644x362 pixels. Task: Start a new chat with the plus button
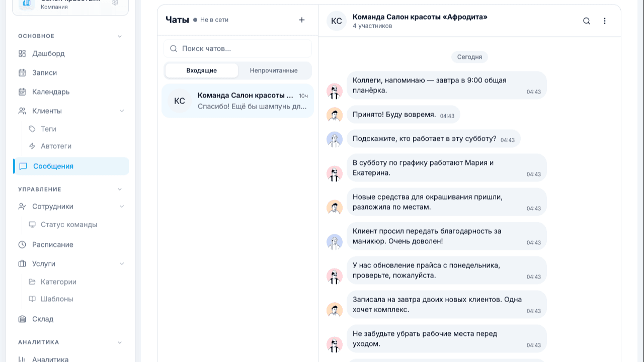301,20
